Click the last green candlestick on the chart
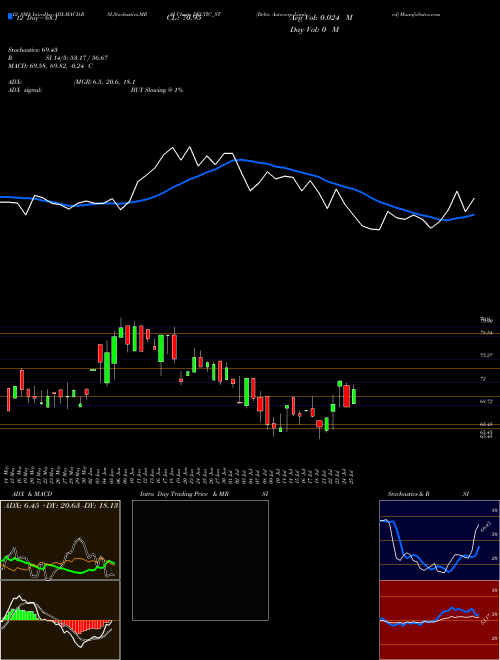This screenshot has width=500, height=660. 354,397
